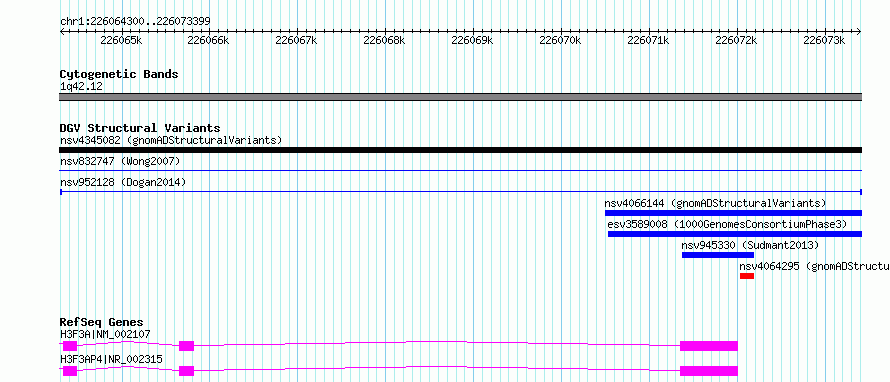
Task: Click the 226072k ruler tick label
Action: click(x=737, y=40)
